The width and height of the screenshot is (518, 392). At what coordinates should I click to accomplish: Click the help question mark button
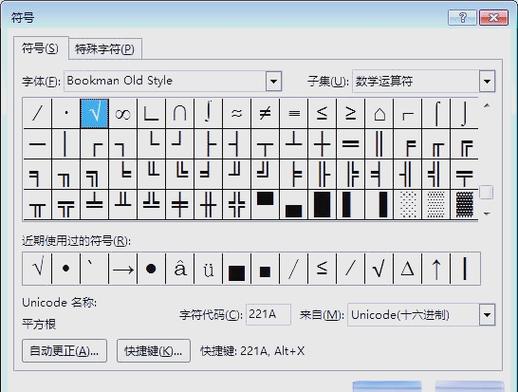462,17
